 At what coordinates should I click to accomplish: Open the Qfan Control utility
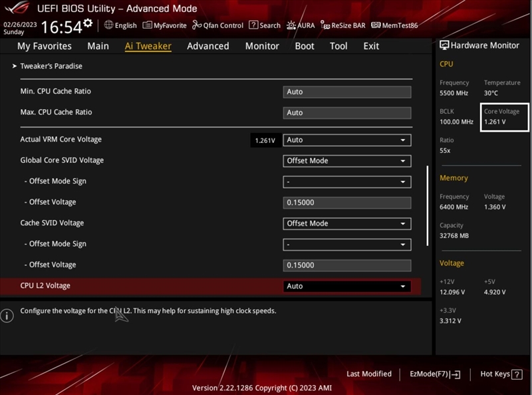pyautogui.click(x=218, y=25)
